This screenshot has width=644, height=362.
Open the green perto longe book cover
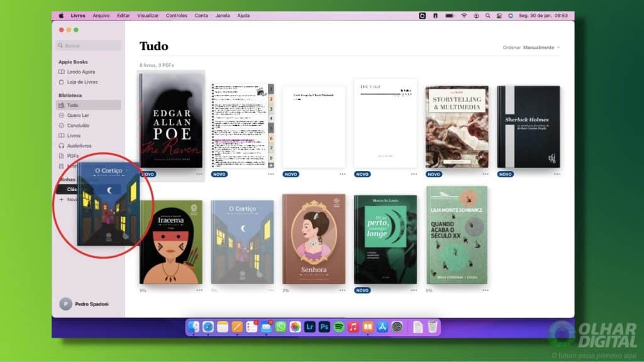386,239
